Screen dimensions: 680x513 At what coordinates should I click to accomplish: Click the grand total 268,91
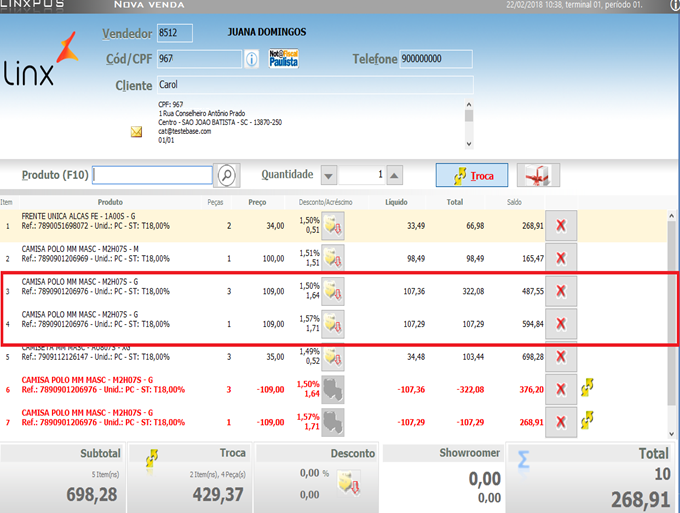(x=641, y=500)
